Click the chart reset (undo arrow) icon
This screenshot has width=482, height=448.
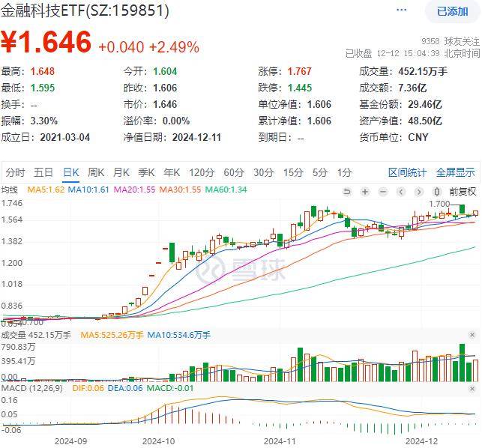347,192
